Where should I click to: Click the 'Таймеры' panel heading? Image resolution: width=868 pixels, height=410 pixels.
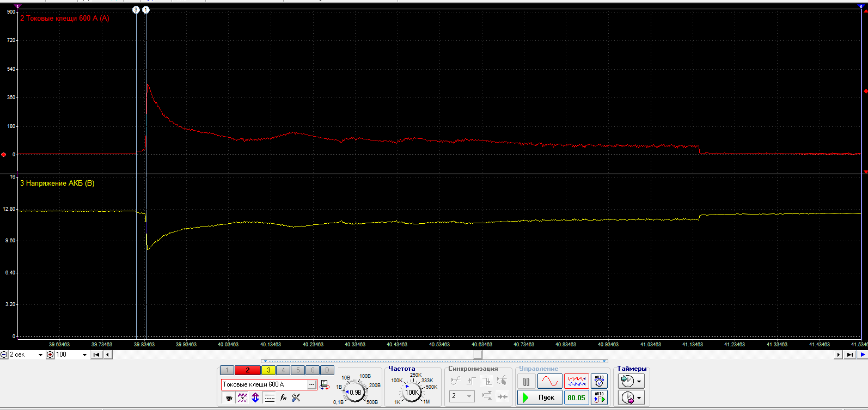coord(632,369)
